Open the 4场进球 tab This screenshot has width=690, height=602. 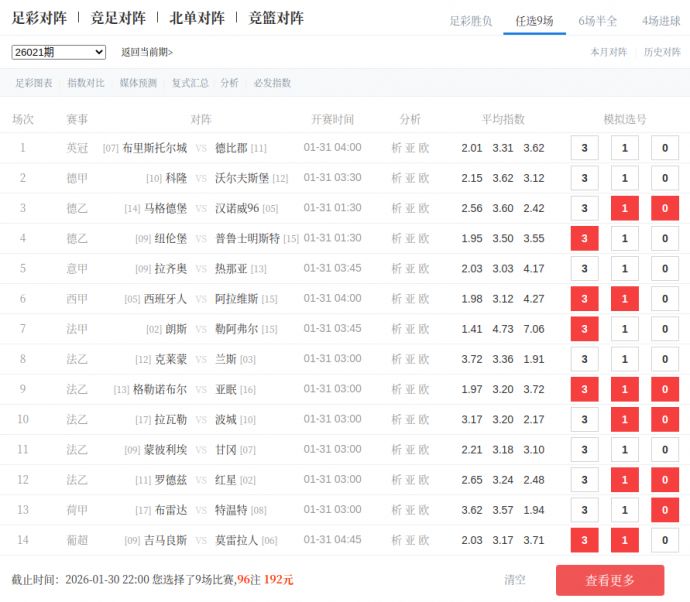click(661, 20)
